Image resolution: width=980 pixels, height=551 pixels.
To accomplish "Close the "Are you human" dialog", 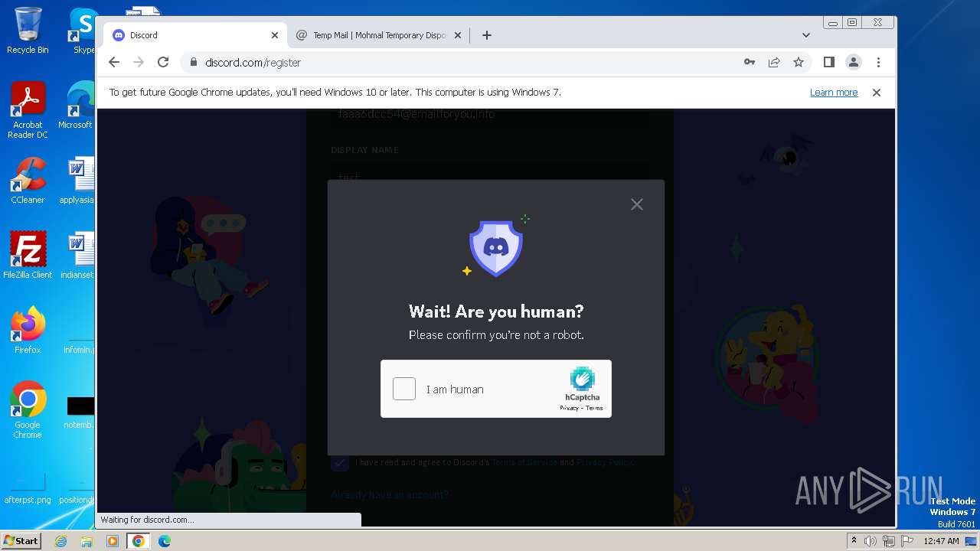I will [x=637, y=204].
